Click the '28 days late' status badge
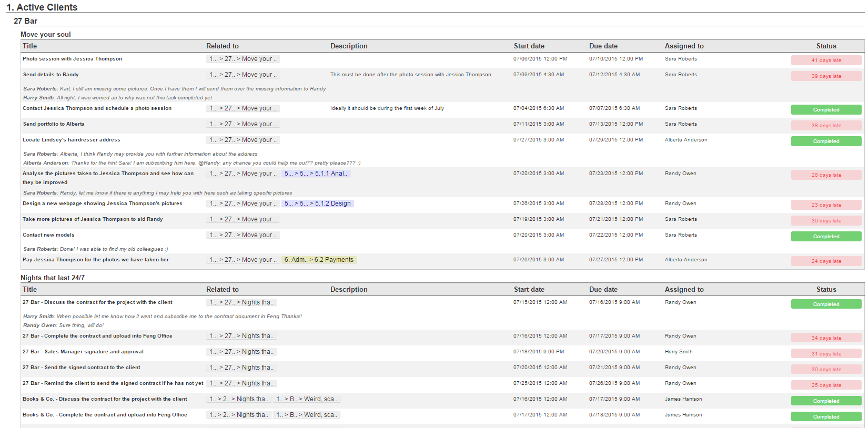The height and width of the screenshot is (428, 868). [x=826, y=175]
